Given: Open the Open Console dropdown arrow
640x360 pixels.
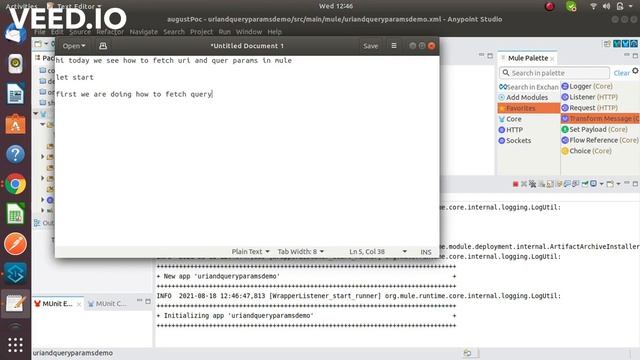Looking at the screenshot, I should 618,184.
